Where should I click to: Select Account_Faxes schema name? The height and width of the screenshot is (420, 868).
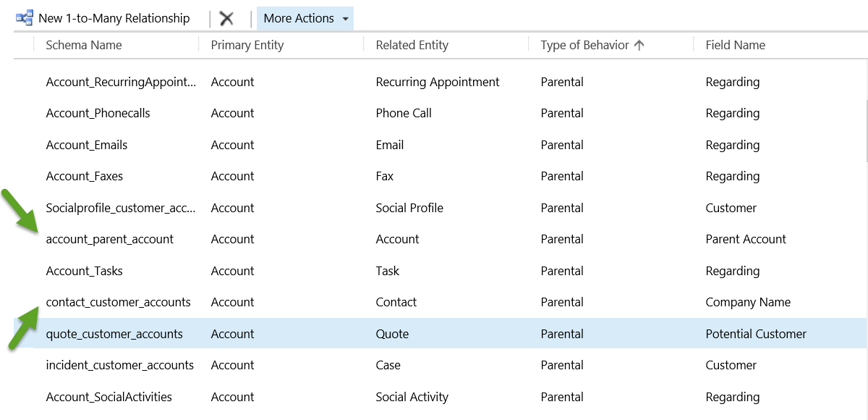[85, 176]
